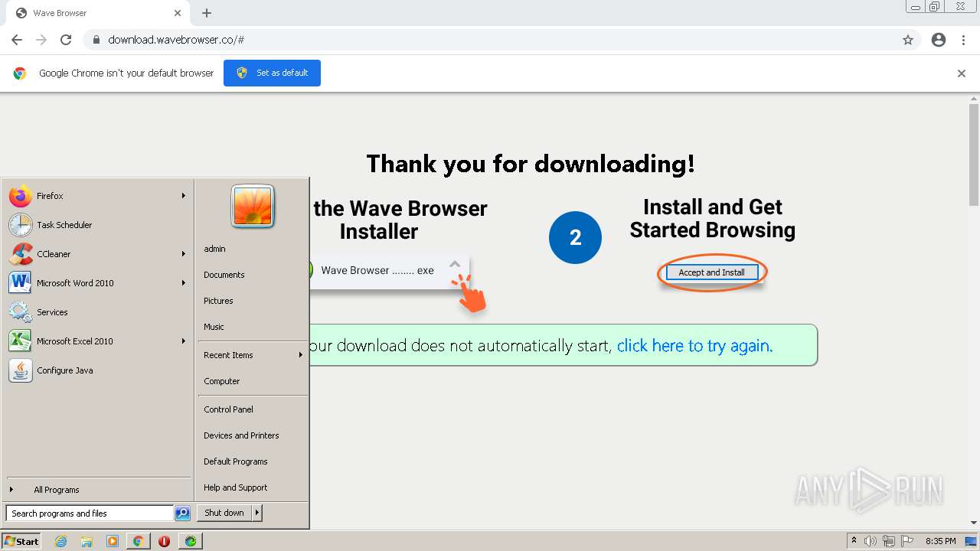The height and width of the screenshot is (551, 980).
Task: Click the Set as default button
Action: click(x=272, y=73)
